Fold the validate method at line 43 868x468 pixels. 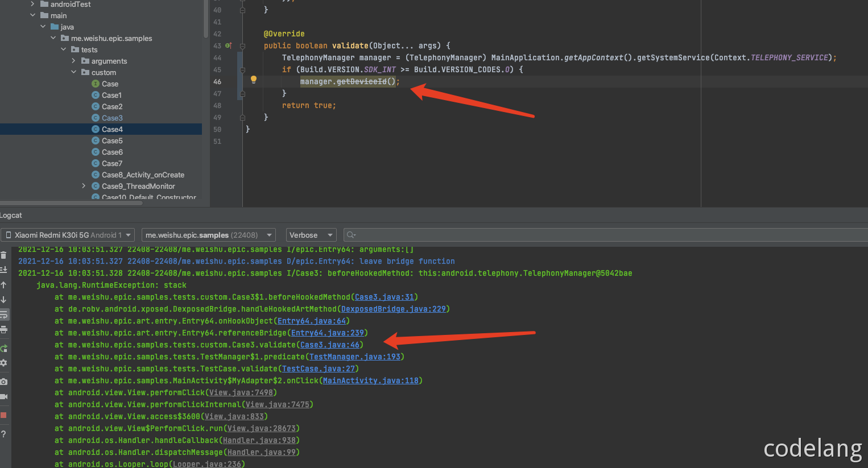[242, 45]
